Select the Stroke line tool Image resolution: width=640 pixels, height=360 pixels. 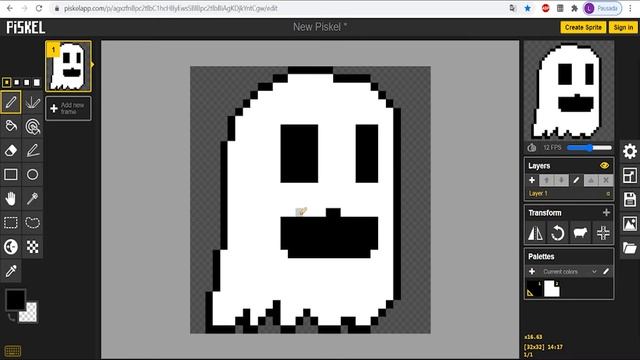tap(33, 150)
